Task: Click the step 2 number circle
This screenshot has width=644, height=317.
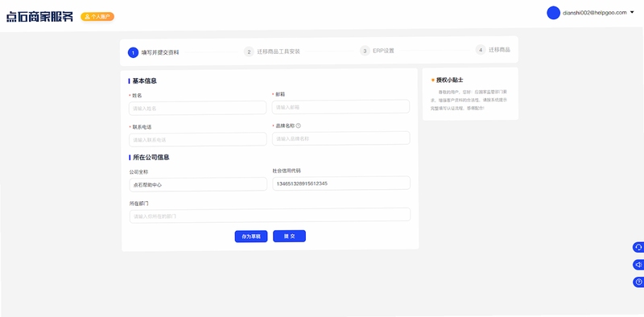Action: [249, 51]
